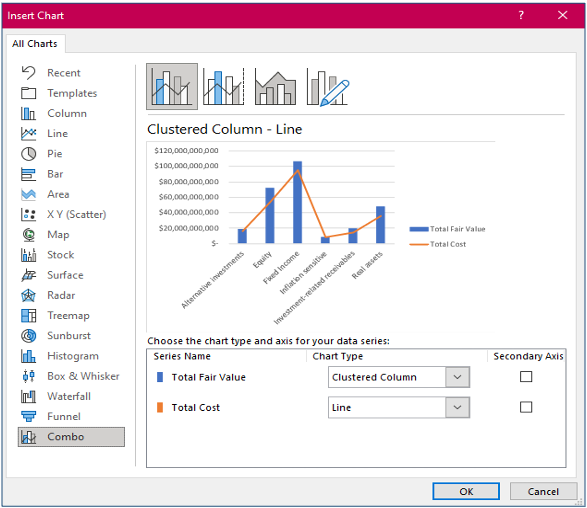Switch to the All Charts tab
Image resolution: width=587 pixels, height=508 pixels.
(35, 43)
